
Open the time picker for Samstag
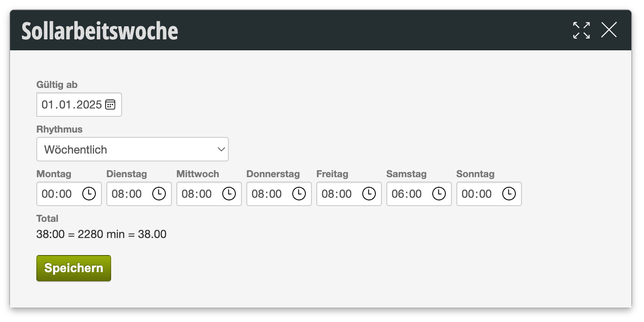439,194
